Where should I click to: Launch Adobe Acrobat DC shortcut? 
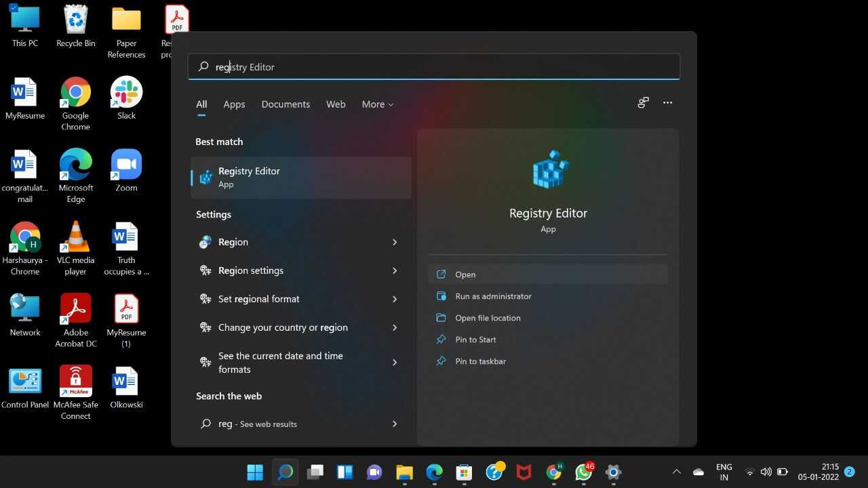point(76,321)
